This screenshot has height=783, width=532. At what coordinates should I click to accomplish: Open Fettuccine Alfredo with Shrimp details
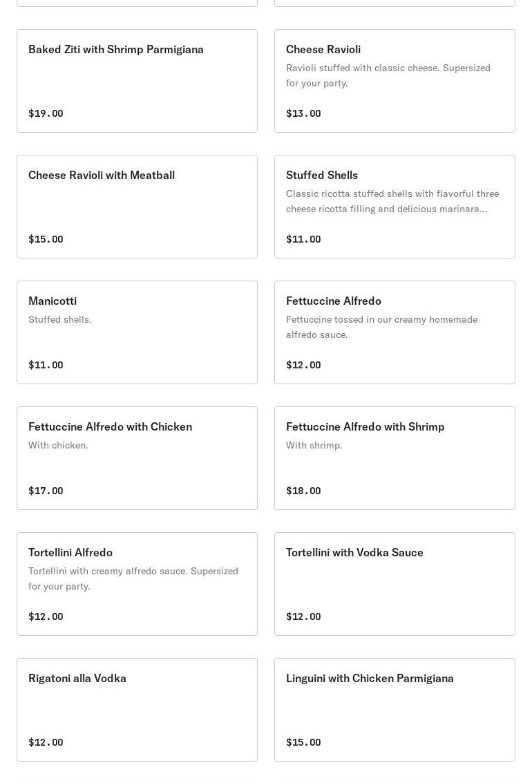[395, 458]
